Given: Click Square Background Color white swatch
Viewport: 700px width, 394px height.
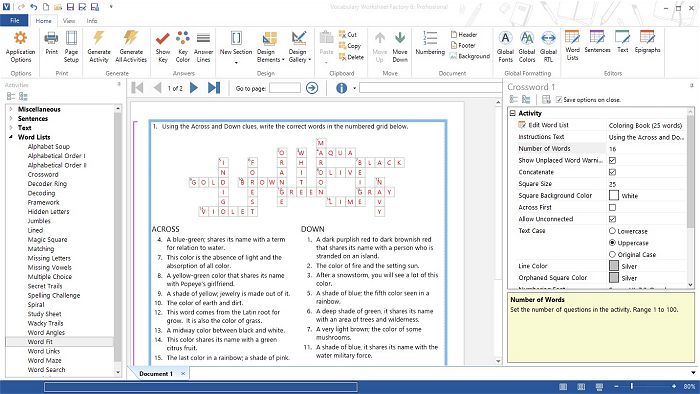Looking at the screenshot, I should pos(614,195).
